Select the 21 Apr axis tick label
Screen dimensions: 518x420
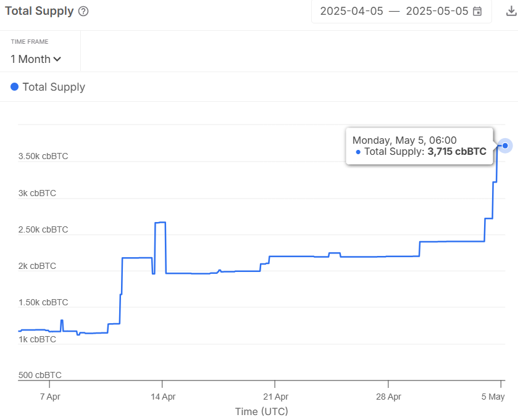coord(275,396)
